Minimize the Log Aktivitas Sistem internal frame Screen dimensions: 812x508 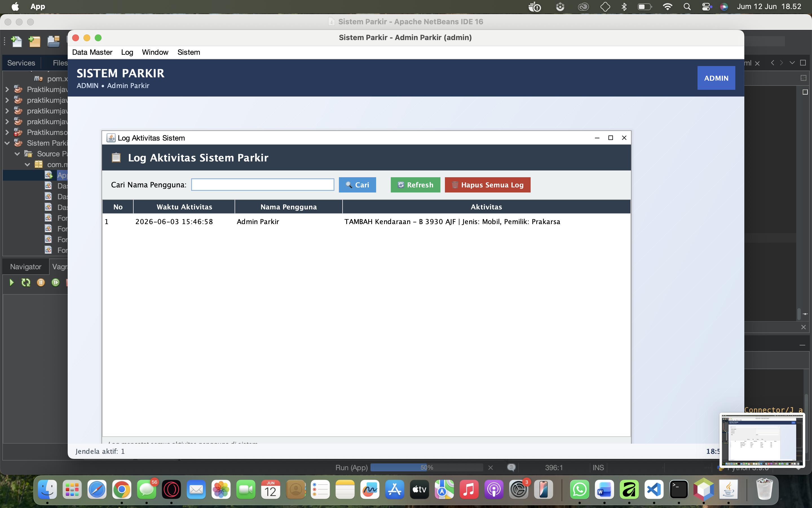[597, 138]
